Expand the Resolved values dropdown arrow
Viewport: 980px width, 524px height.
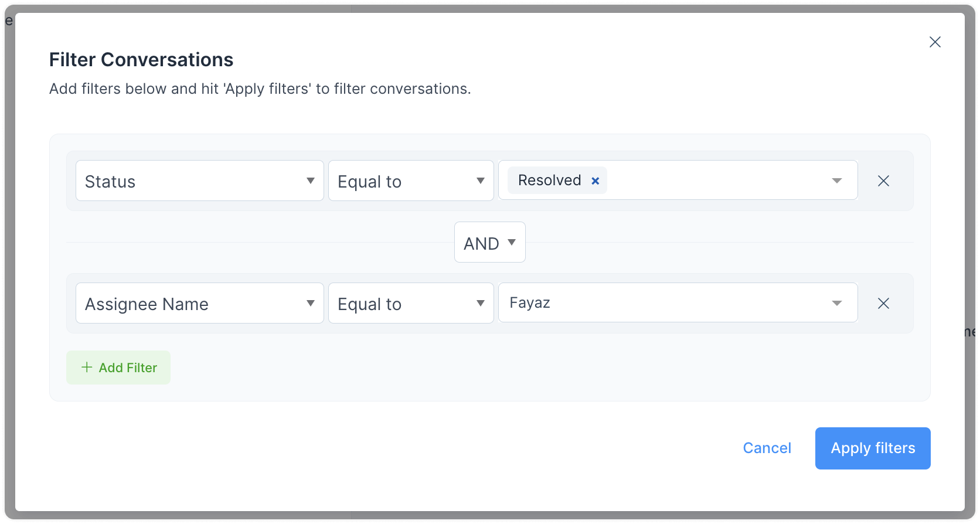[x=836, y=181]
